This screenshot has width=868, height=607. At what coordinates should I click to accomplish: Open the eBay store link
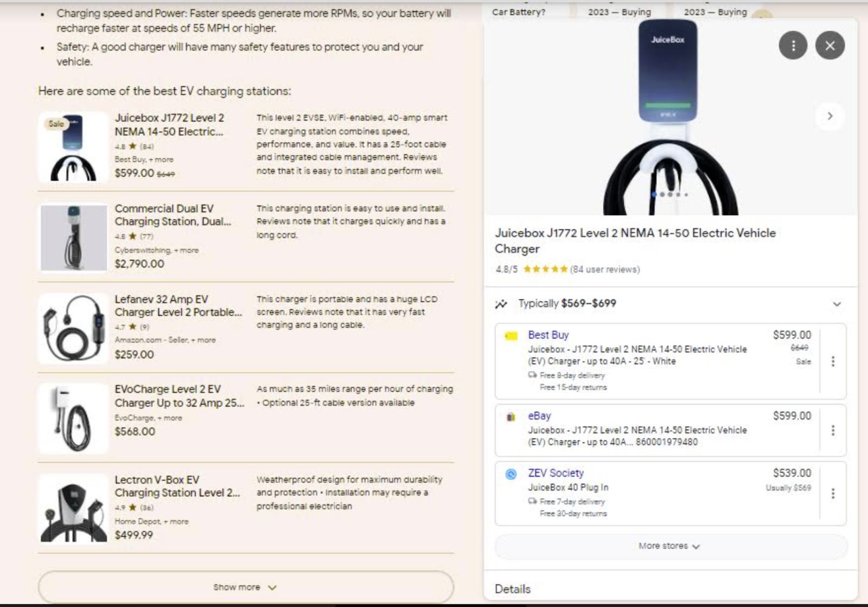click(x=539, y=416)
